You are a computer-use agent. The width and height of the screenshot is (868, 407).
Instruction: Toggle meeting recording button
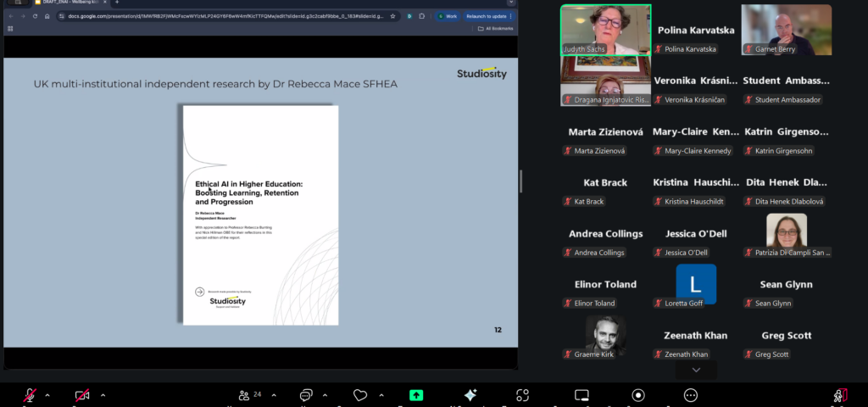click(x=637, y=395)
